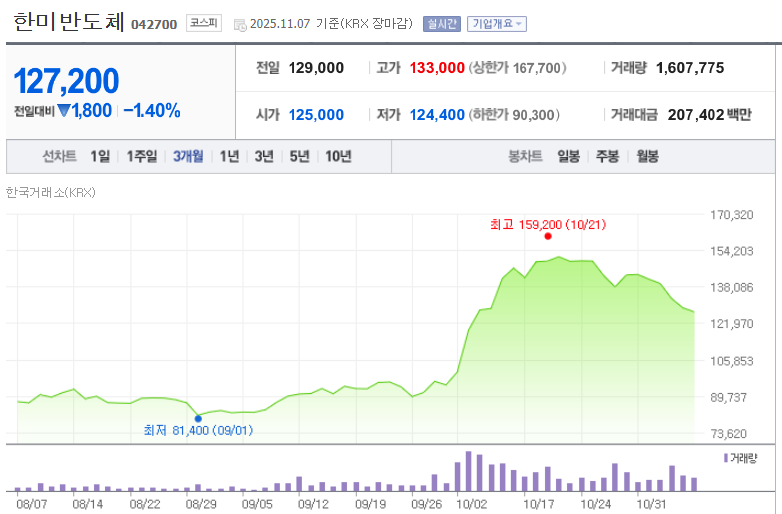This screenshot has height=514, width=782.
Task: Select the 1주일 line chart tab
Action: (x=142, y=157)
